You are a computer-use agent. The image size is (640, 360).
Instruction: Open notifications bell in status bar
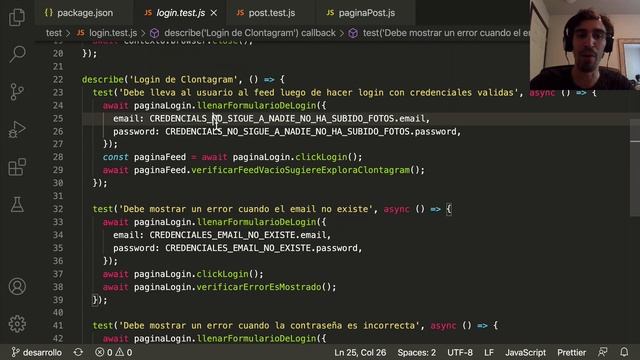pyautogui.click(x=624, y=352)
